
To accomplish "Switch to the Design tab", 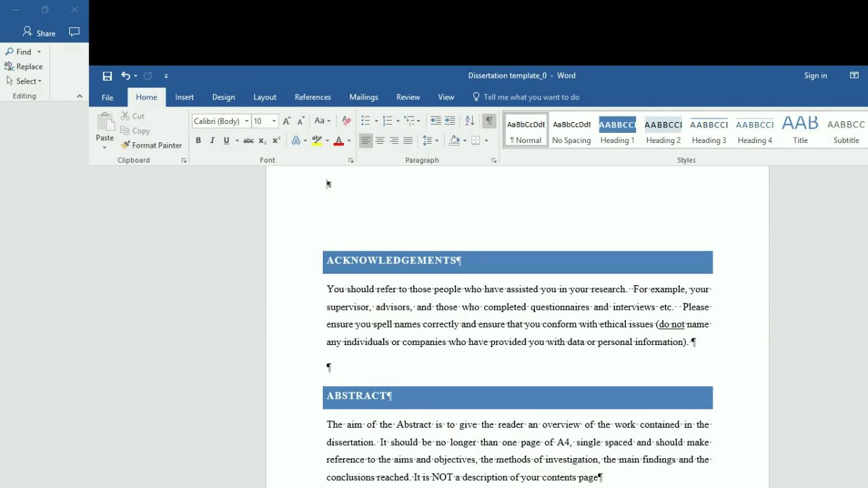I will pos(223,97).
